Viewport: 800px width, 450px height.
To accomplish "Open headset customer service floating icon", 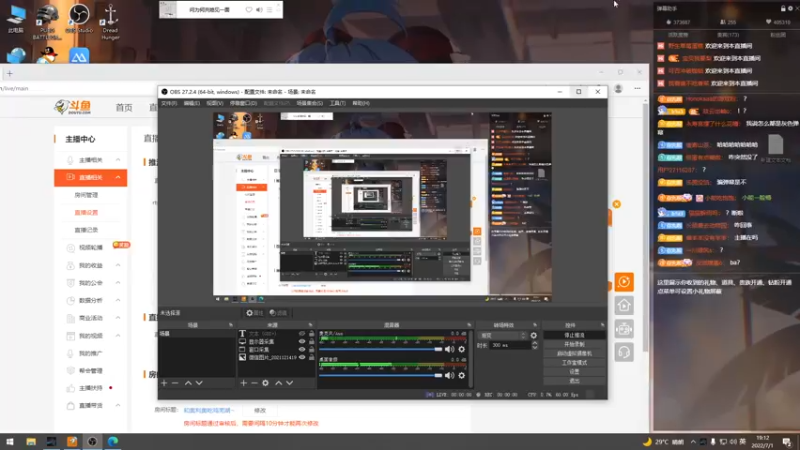I will 624,352.
